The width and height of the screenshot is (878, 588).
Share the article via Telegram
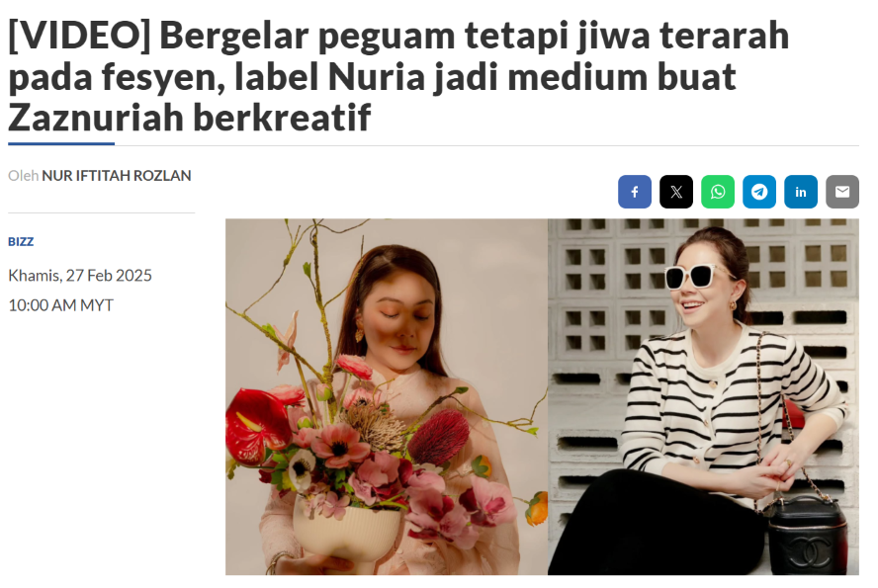click(x=758, y=192)
